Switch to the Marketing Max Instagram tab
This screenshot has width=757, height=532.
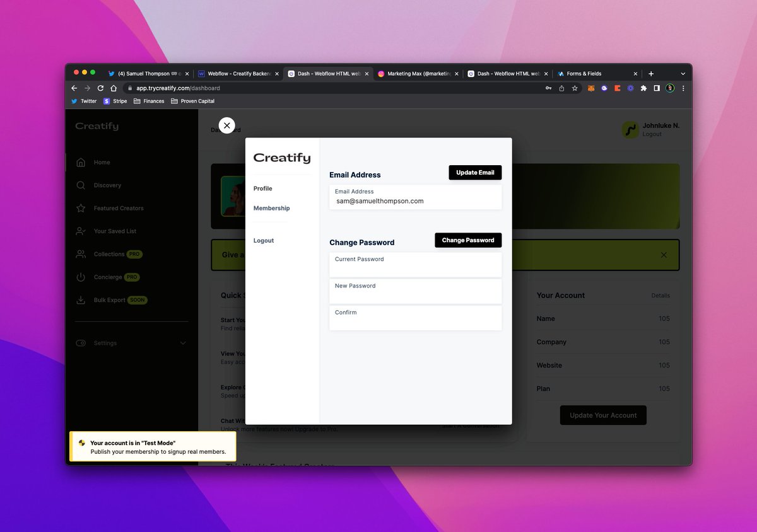418,74
